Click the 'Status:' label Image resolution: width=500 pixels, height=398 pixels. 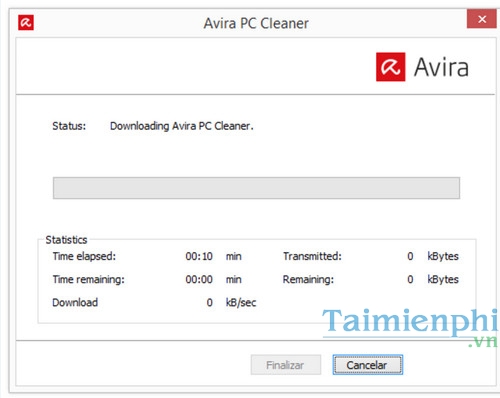tap(69, 126)
